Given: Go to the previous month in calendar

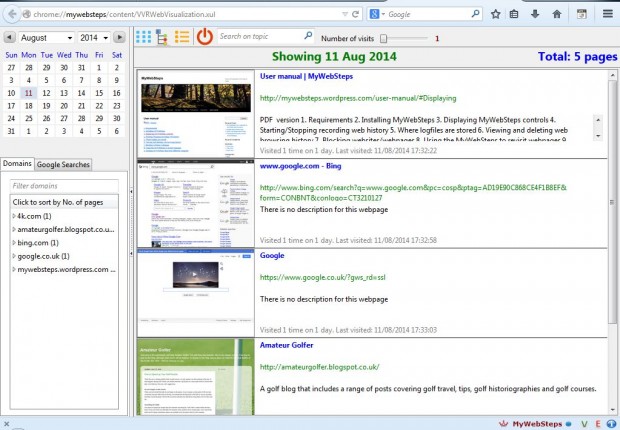Looking at the screenshot, I should 9,38.
